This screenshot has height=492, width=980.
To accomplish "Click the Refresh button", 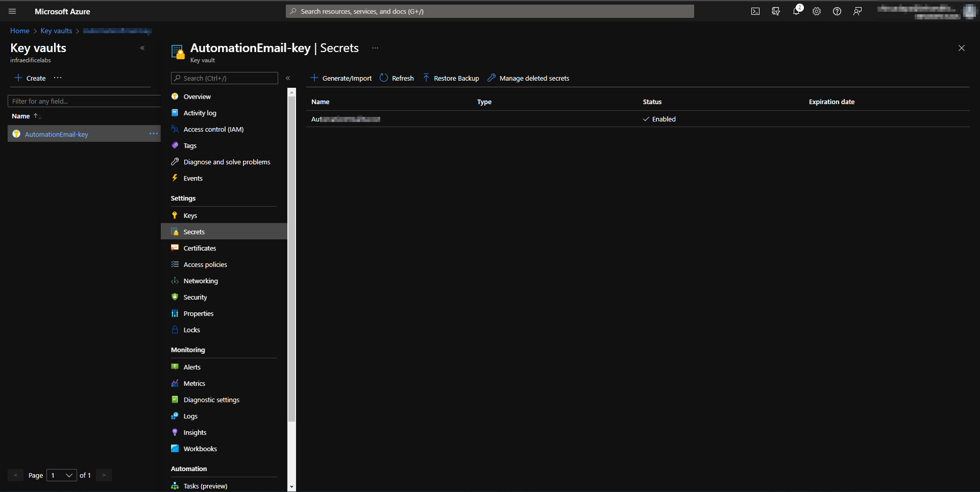I will 397,78.
